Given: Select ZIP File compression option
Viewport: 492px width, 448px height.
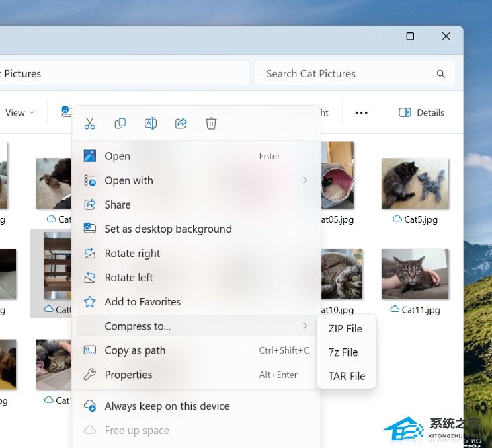Looking at the screenshot, I should click(345, 328).
